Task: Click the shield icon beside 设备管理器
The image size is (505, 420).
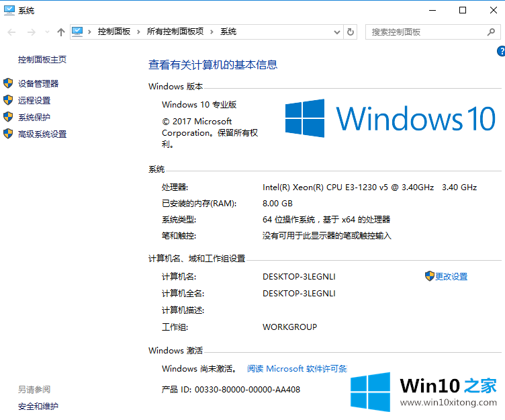Action: click(x=8, y=83)
